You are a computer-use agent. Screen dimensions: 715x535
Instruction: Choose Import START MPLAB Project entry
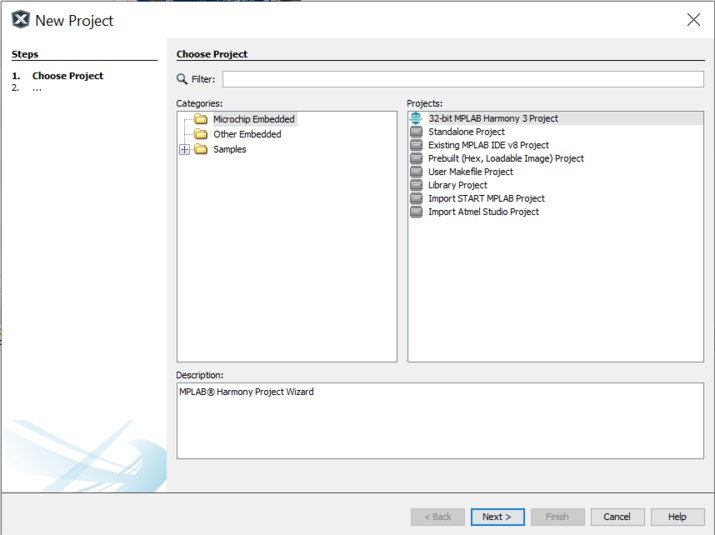coord(487,198)
